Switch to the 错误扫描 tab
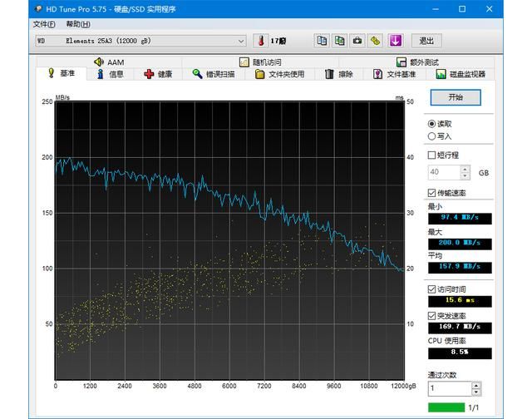 coord(214,74)
